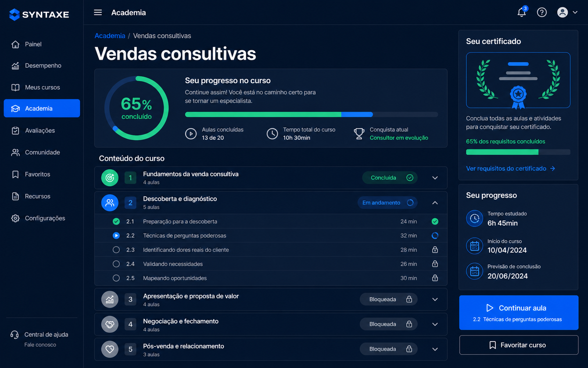Select the empty circle for lesson 2.5
Viewport: 588px width, 368px height.
tap(116, 278)
